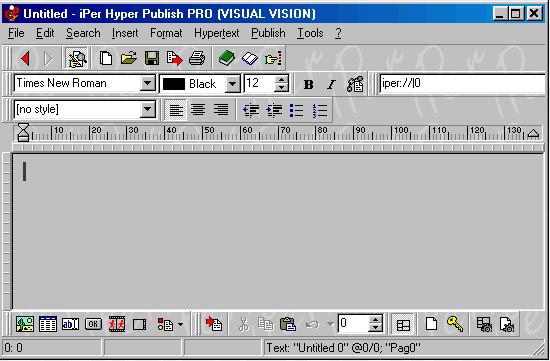Insert a picture using the image icon
550x361 pixels.
pyautogui.click(x=25, y=324)
